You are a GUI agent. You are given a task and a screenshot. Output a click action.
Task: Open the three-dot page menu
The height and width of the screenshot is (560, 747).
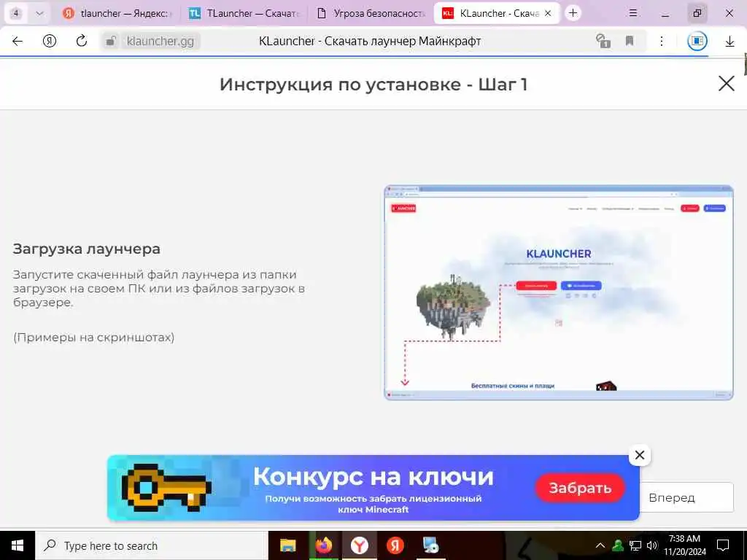pyautogui.click(x=661, y=41)
